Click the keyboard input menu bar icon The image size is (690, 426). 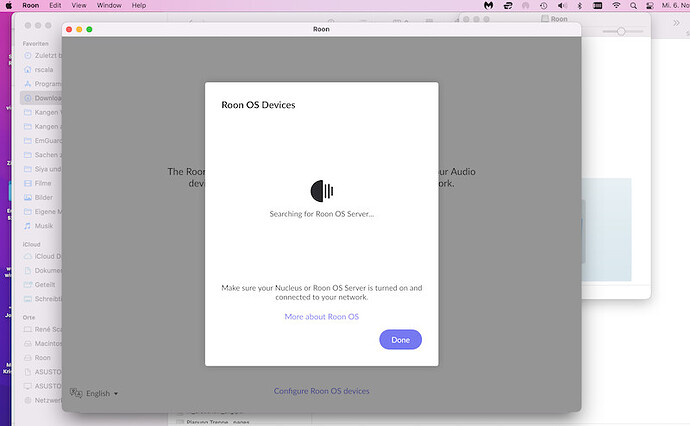598,6
